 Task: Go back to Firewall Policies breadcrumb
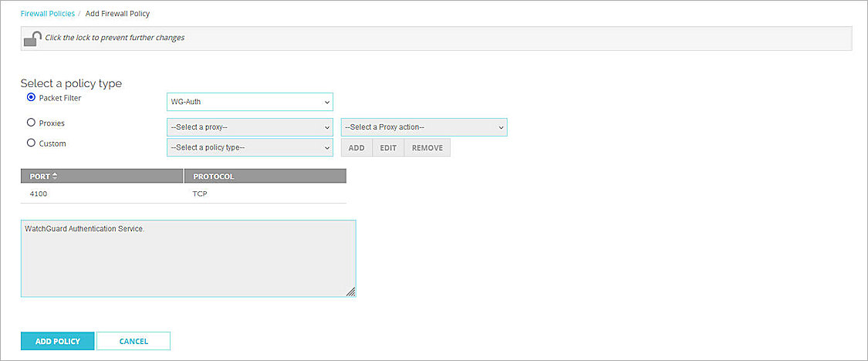tap(46, 14)
